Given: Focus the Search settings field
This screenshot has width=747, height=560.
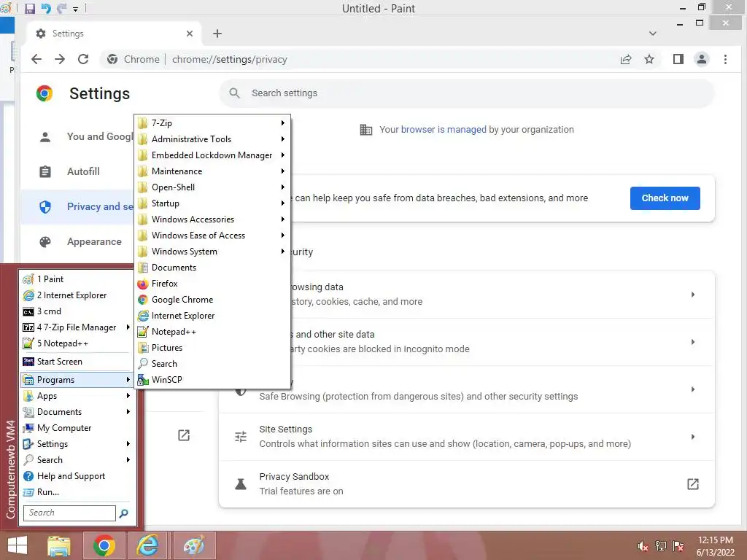Looking at the screenshot, I should coord(467,93).
